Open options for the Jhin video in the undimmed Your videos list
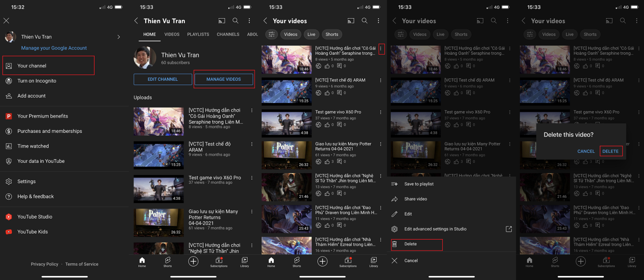 [x=381, y=176]
